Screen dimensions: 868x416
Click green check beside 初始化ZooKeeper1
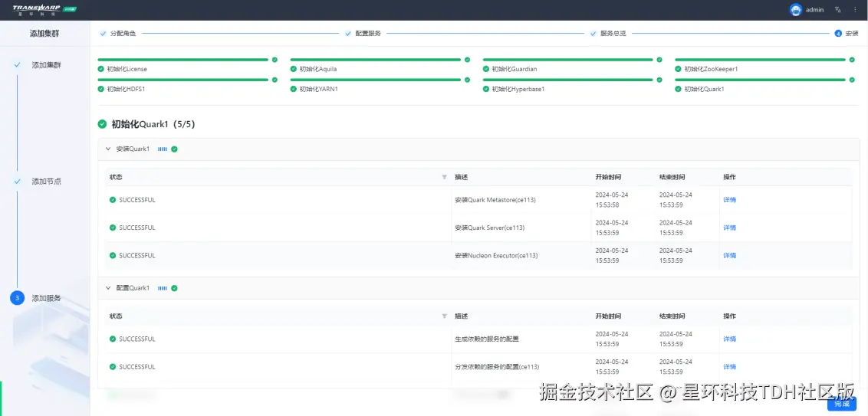678,69
